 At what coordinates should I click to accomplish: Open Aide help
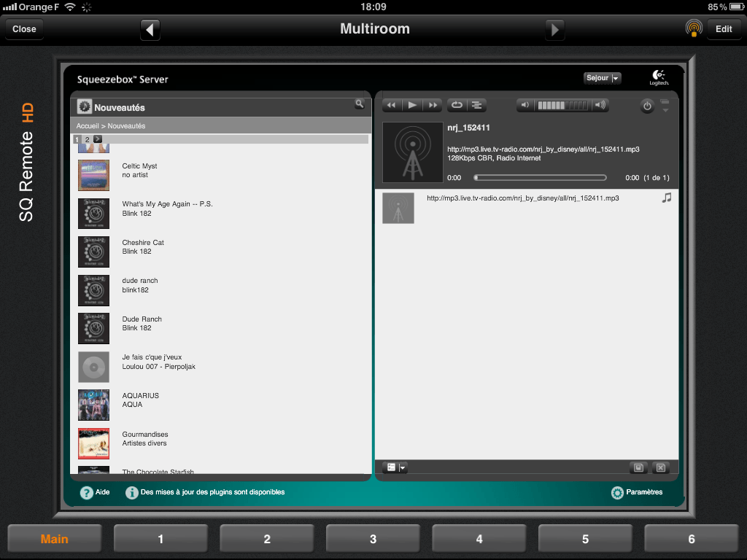(95, 492)
